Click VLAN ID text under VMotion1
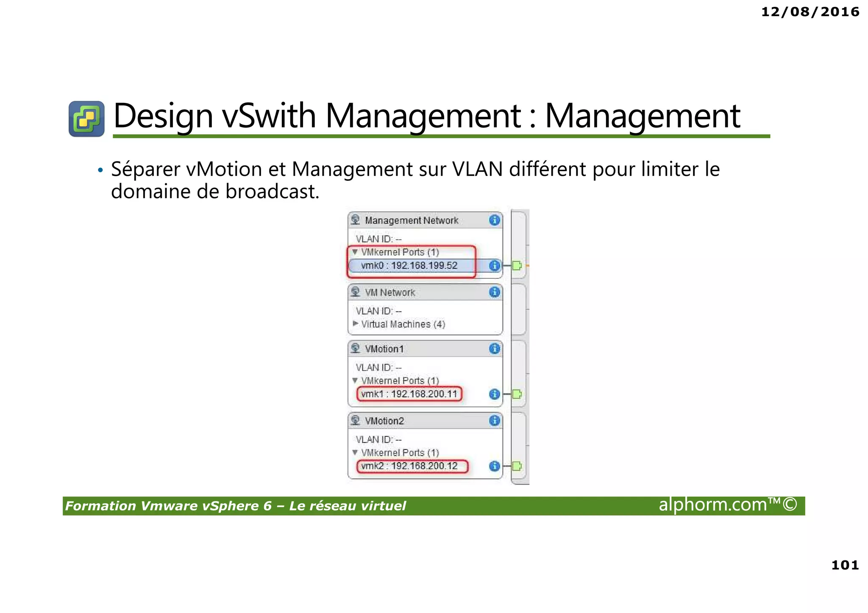 (x=378, y=367)
